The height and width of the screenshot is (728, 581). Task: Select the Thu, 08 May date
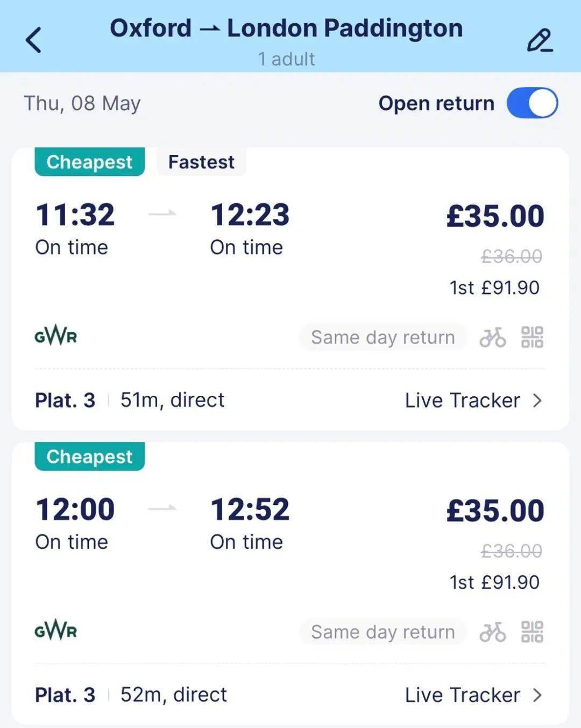pos(82,103)
